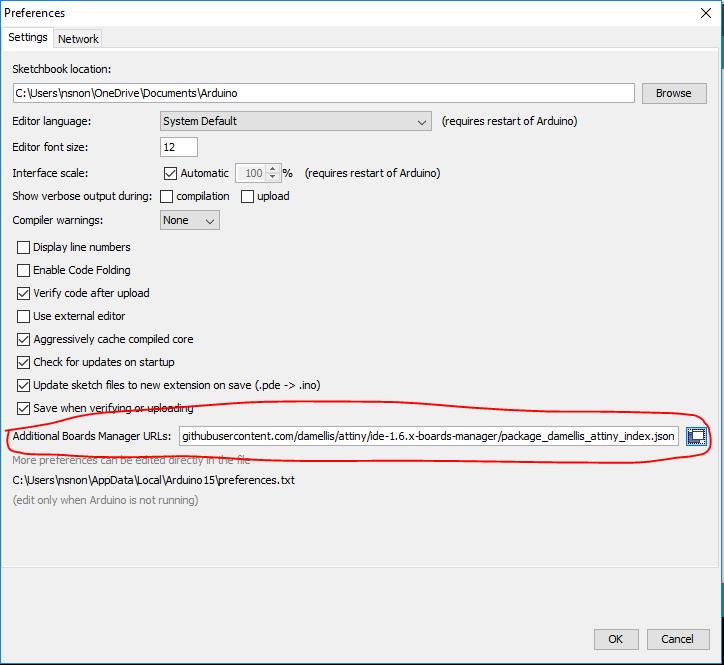
Task: Click the 'Additional Boards Manager URLs:' label
Action: pyautogui.click(x=92, y=436)
